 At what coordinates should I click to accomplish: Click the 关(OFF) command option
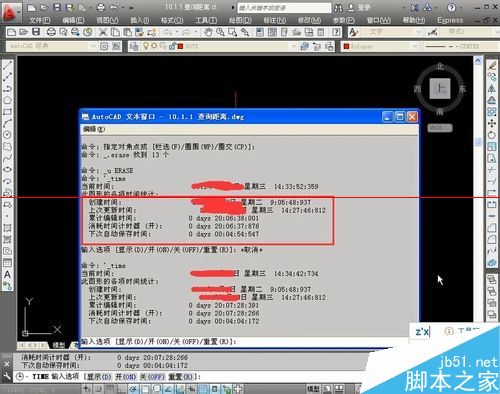click(x=152, y=377)
